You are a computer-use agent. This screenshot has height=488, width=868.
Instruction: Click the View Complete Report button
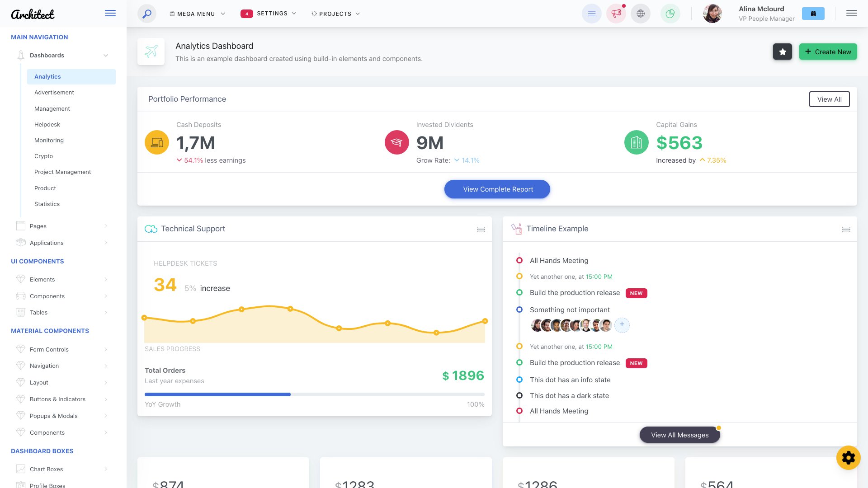click(497, 189)
